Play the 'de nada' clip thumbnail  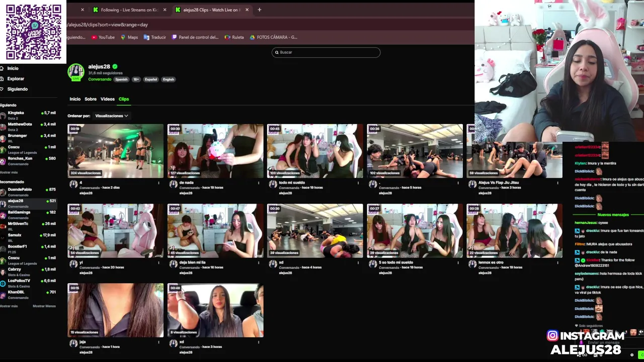tap(215, 151)
